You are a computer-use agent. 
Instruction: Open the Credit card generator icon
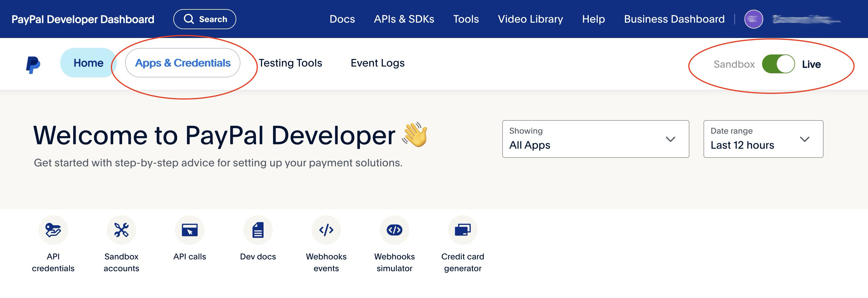tap(463, 230)
